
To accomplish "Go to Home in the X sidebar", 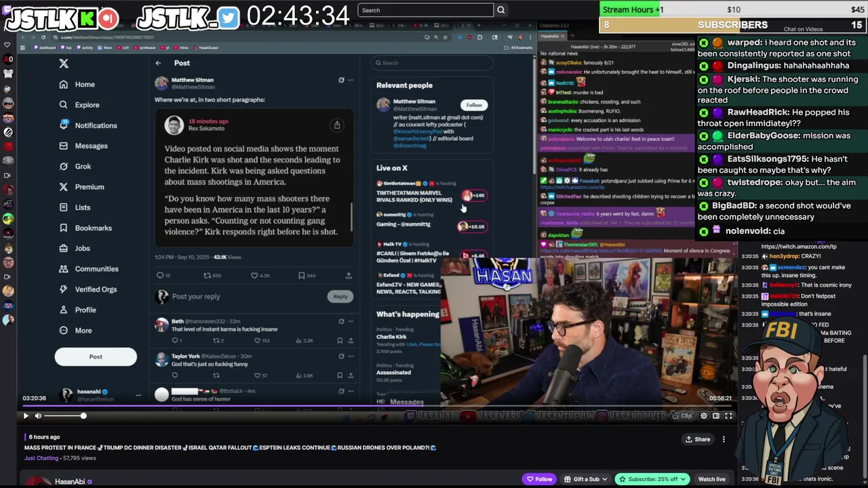I will 77,85.
